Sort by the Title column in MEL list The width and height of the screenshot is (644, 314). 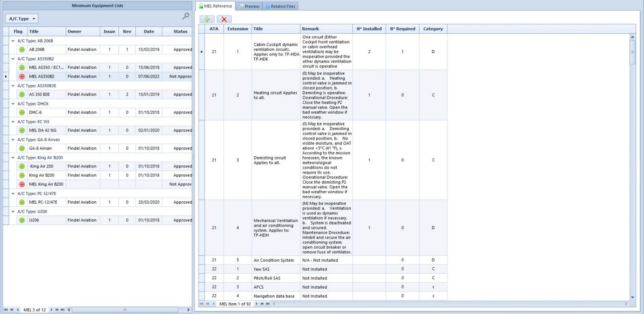[47, 31]
